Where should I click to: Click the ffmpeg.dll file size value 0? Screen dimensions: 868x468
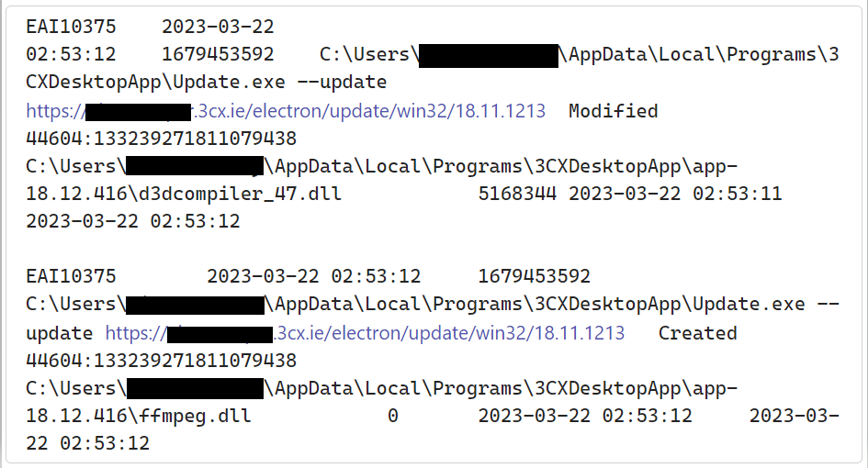[x=393, y=416]
